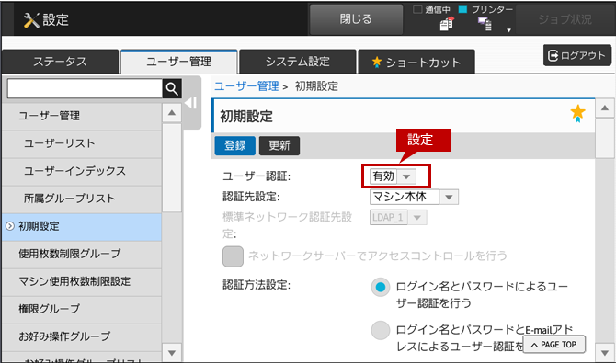
Task: Open 所属グループリスト in the sidebar
Action: 82,199
